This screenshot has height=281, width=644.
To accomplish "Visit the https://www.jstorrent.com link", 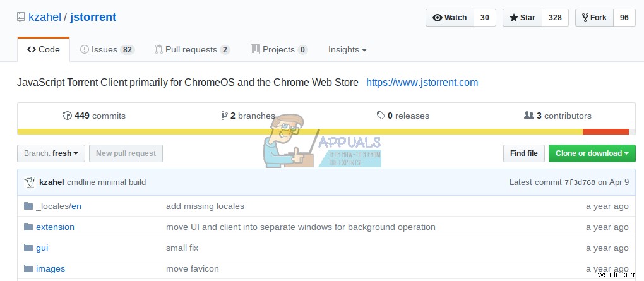I will (422, 83).
